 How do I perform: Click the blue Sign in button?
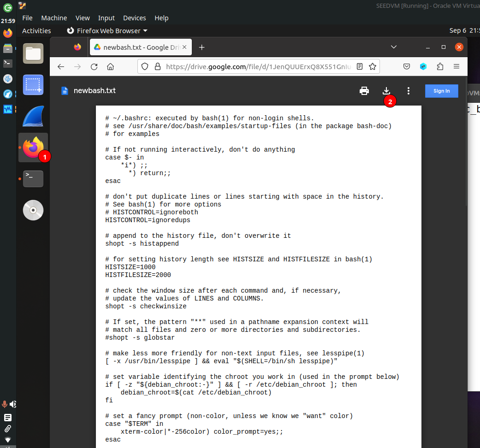pyautogui.click(x=441, y=91)
